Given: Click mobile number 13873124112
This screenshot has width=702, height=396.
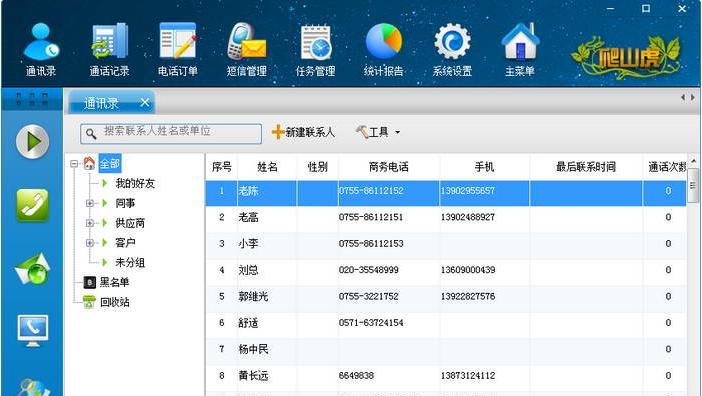Looking at the screenshot, I should (x=468, y=375).
